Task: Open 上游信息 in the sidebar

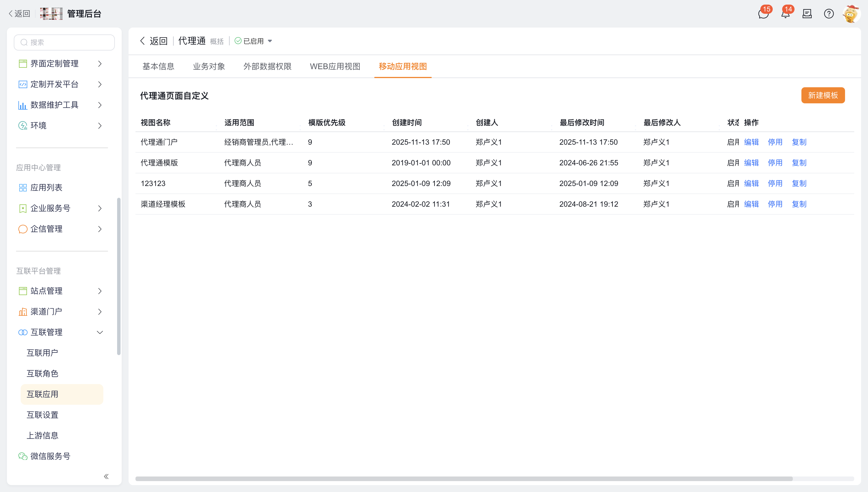Action: tap(42, 435)
